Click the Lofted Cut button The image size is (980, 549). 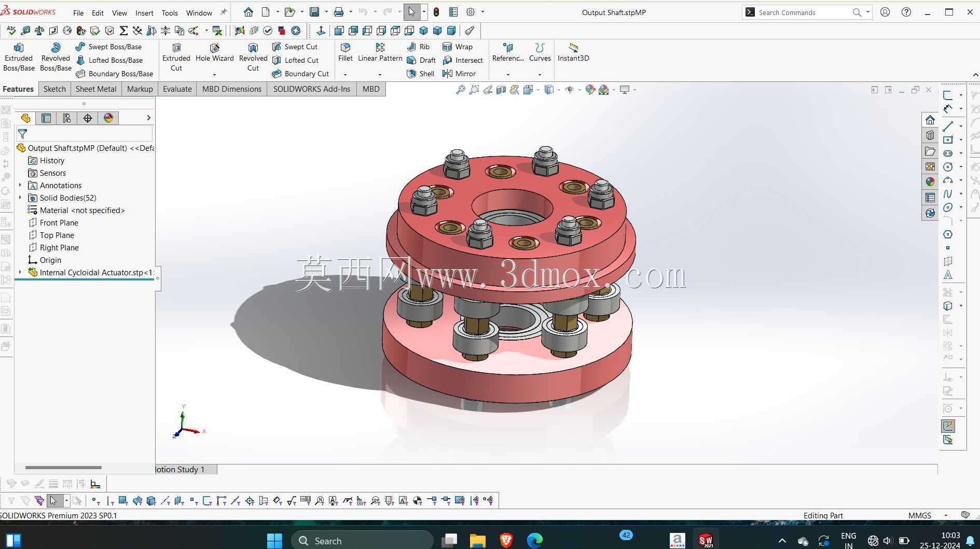[295, 60]
